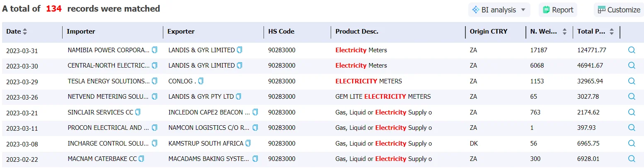Open magnifier for MACNAM CATERBAKE row
The image size is (644, 168).
click(x=632, y=158)
